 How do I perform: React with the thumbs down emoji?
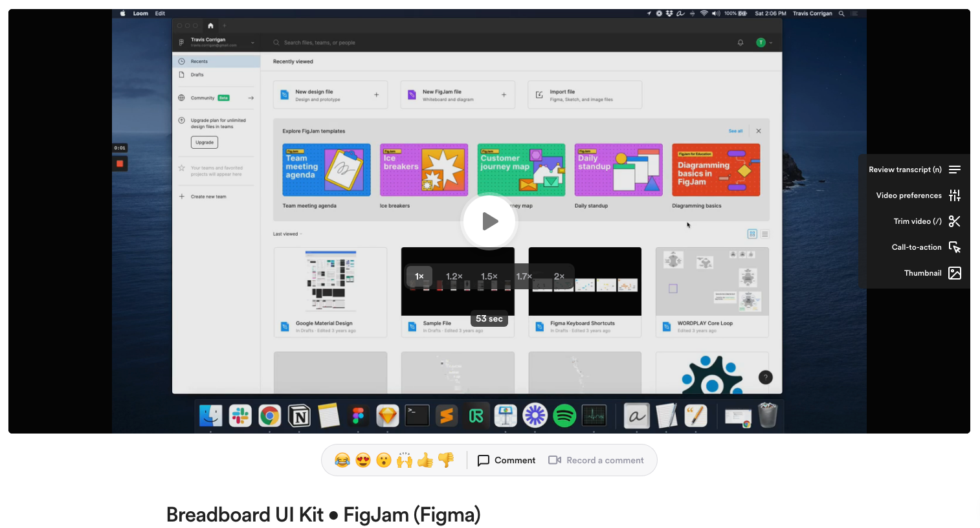pos(446,460)
